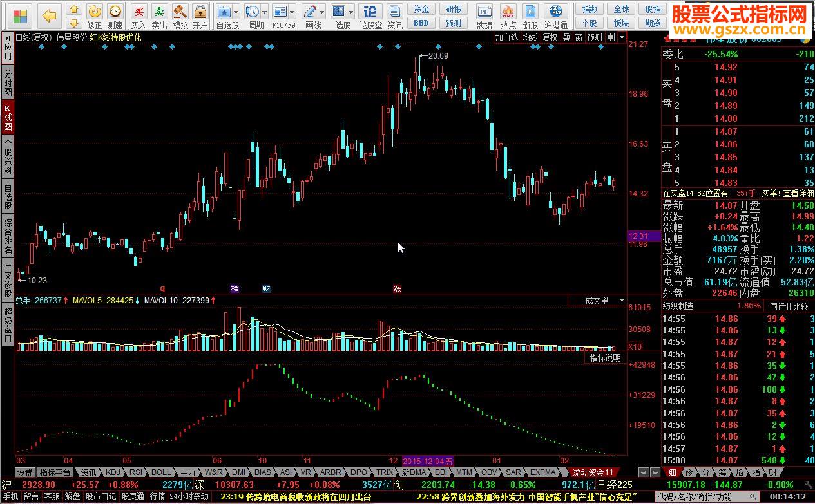Viewport: 815px width, 504px height.
Task: Expand the 成交量 indicator dropdown
Action: 622,301
